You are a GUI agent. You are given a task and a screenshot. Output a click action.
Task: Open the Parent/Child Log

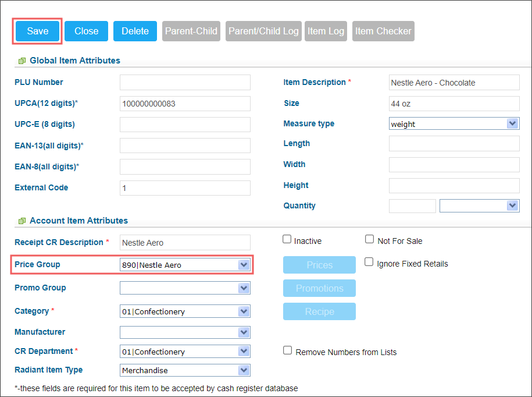click(x=263, y=31)
